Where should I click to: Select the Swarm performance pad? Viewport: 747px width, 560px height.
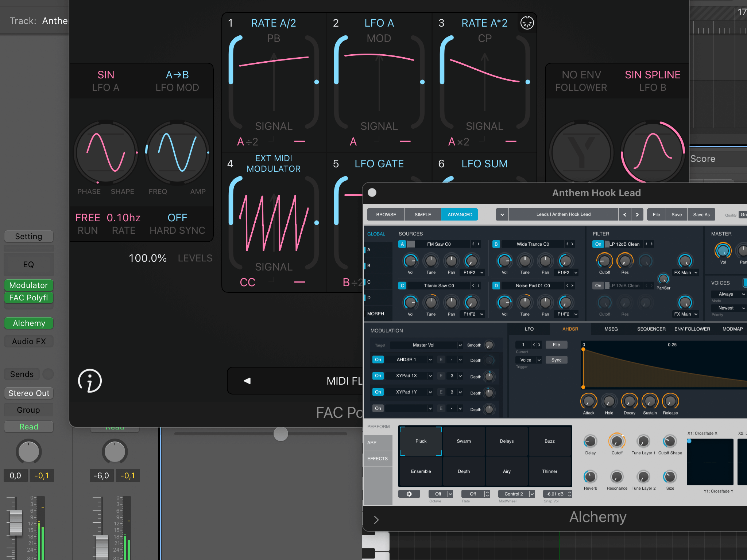click(464, 441)
